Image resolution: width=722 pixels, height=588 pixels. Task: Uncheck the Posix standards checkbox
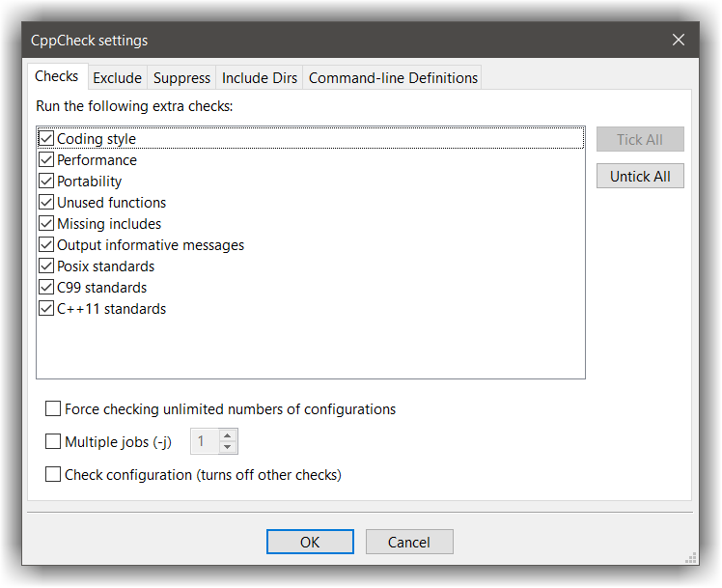pos(46,266)
